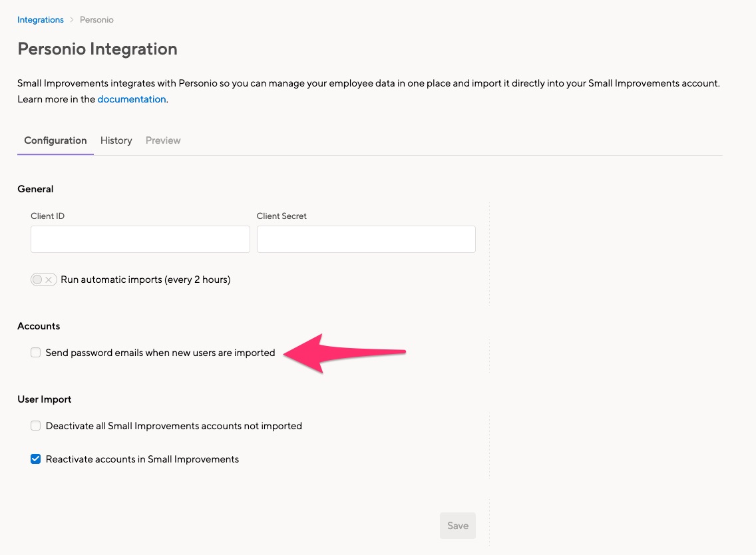Switch to the History tab
The width and height of the screenshot is (756, 555).
coord(116,140)
